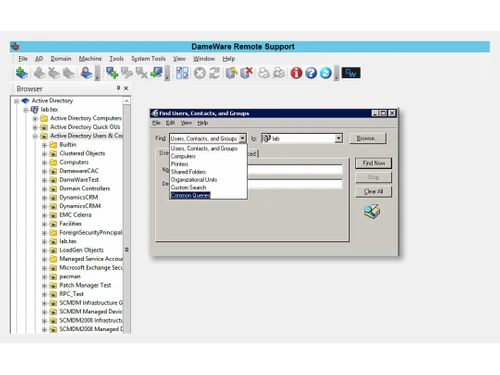Viewport: 500px width, 375px height.
Task: Select the Clustered Objects tree item
Action: (x=82, y=153)
